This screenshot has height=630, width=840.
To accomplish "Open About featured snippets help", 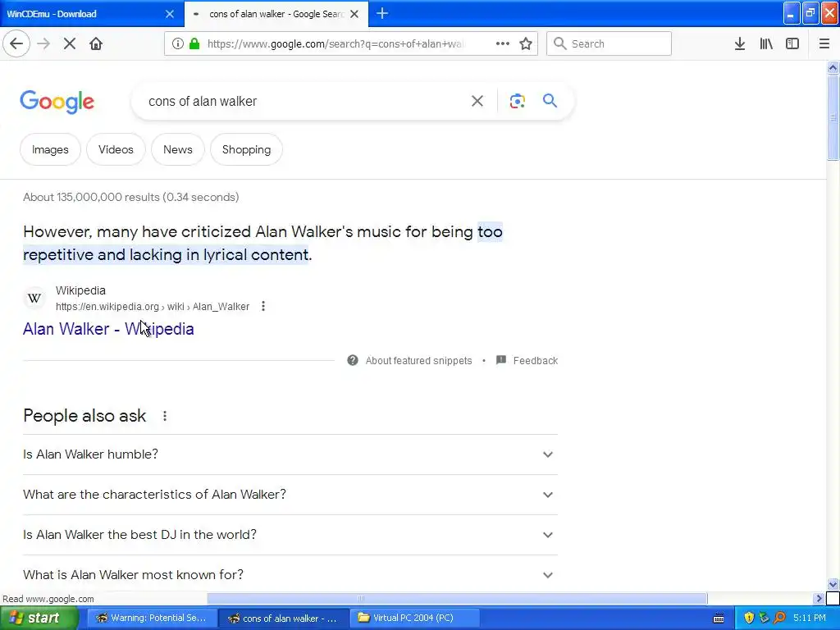I will (x=410, y=361).
